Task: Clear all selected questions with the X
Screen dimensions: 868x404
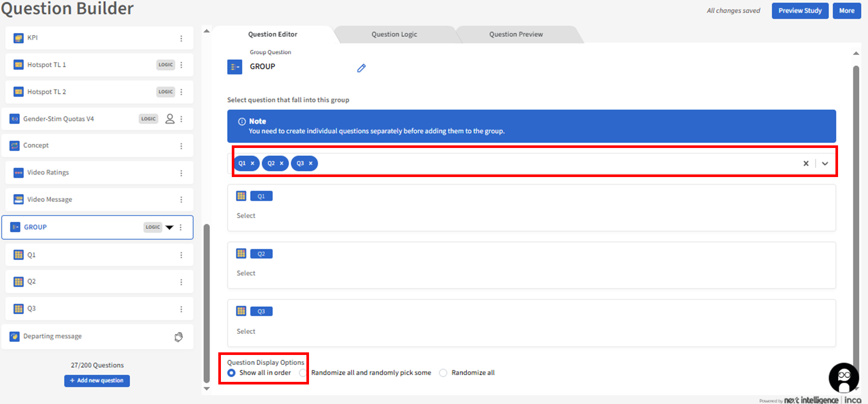Action: click(806, 164)
